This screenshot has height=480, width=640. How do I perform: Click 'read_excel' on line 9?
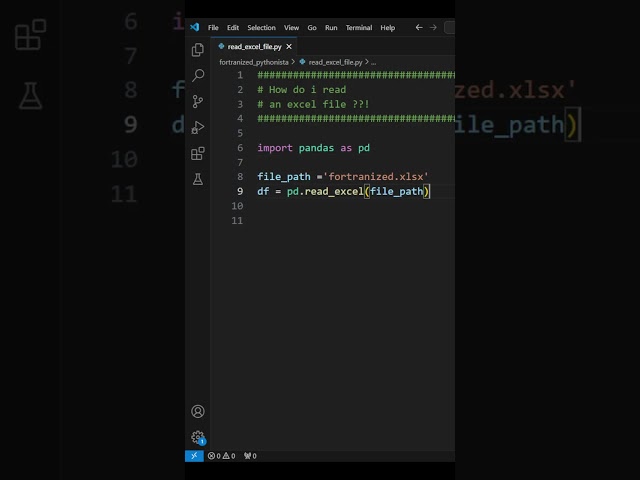334,191
